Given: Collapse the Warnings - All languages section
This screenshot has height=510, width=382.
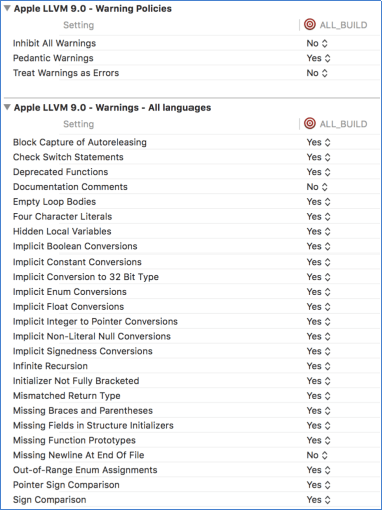Looking at the screenshot, I should [x=7, y=107].
